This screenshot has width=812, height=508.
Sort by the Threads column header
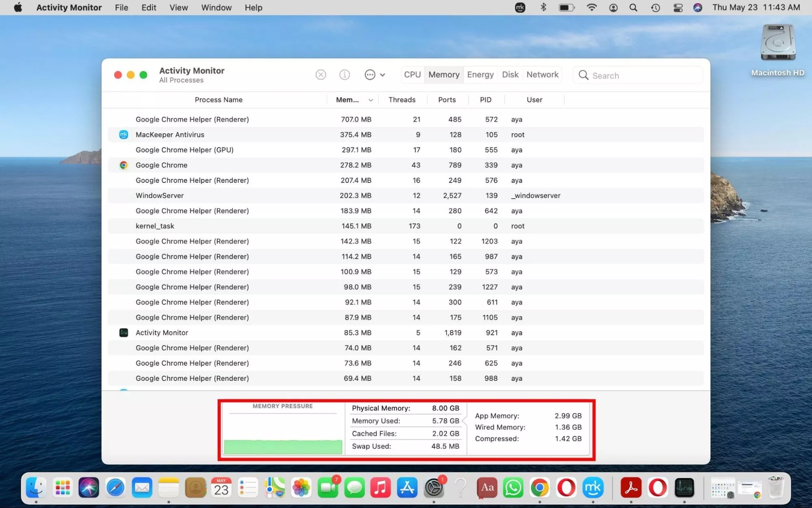402,100
